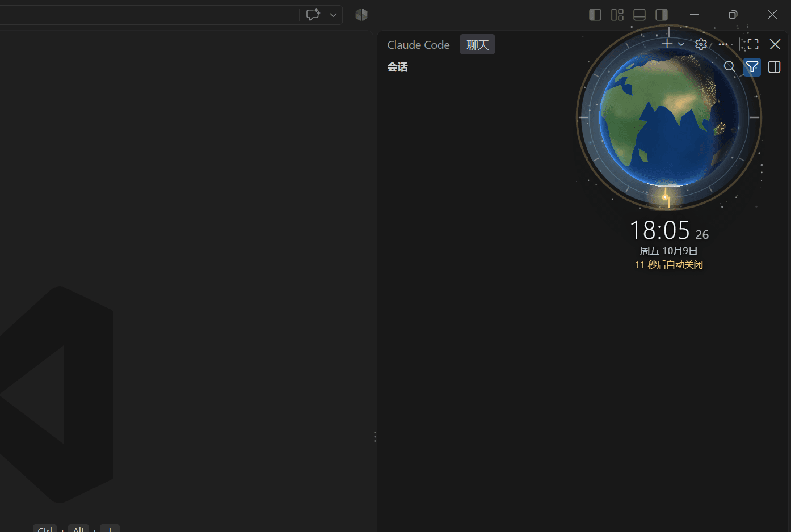Toggle the primary side bar layout icon

pos(595,15)
